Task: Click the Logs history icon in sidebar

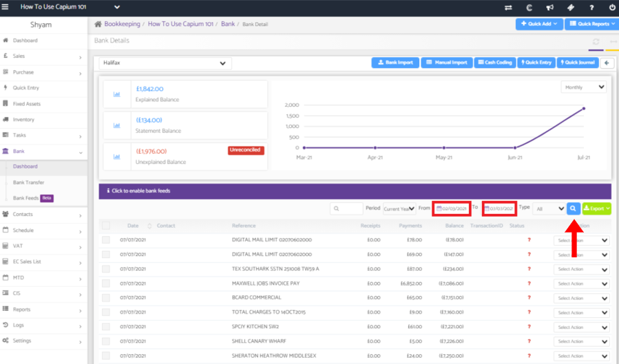Action: (x=6, y=325)
